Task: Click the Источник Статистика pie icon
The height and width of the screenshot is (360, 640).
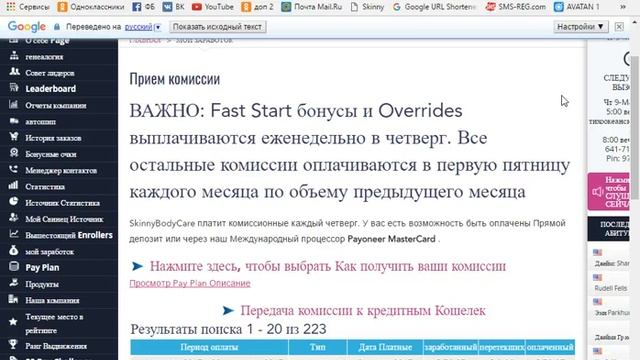Action: pos(14,202)
